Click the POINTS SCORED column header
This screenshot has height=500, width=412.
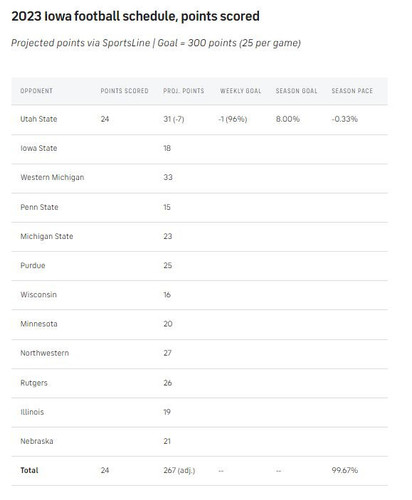124,91
